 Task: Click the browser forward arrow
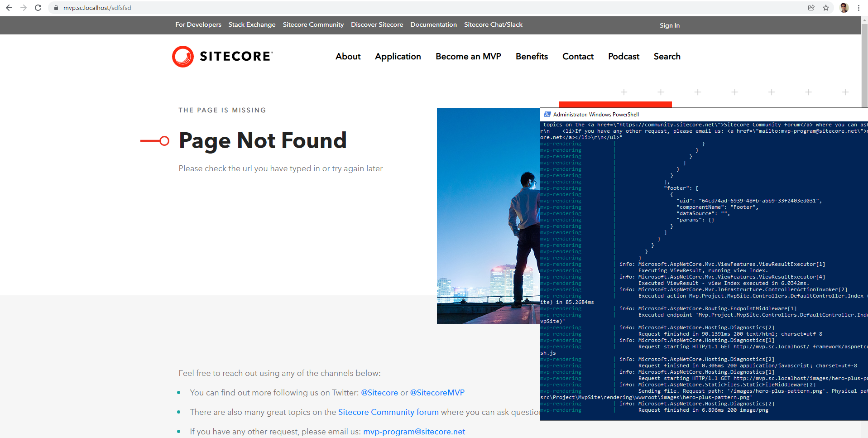click(24, 8)
